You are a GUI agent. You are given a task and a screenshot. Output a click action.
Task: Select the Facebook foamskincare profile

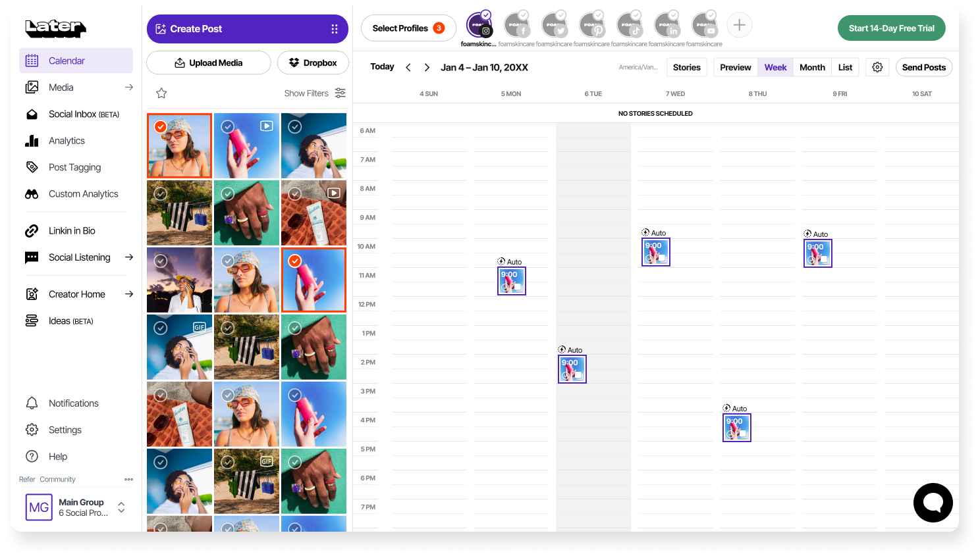(x=516, y=25)
